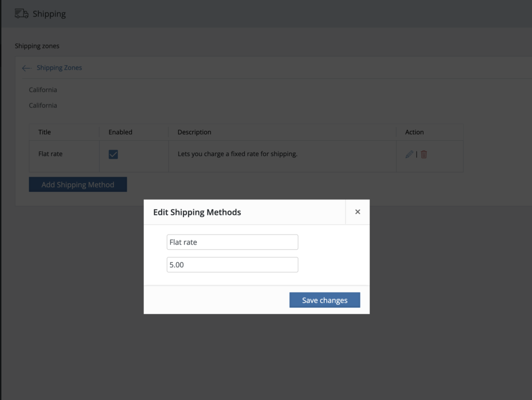Click the Shipping page heading

point(49,14)
